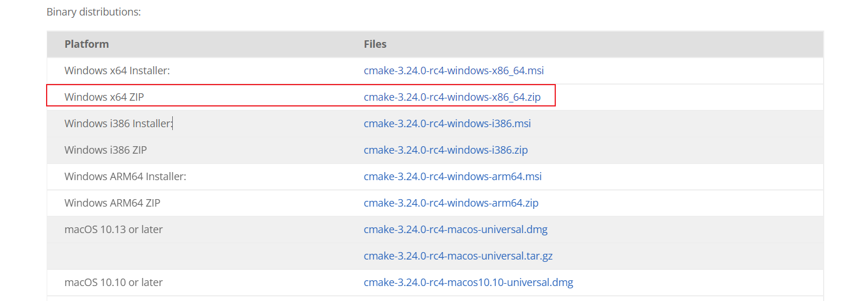This screenshot has width=868, height=301.
Task: Click the Windows i386 Installer label
Action: click(x=118, y=124)
